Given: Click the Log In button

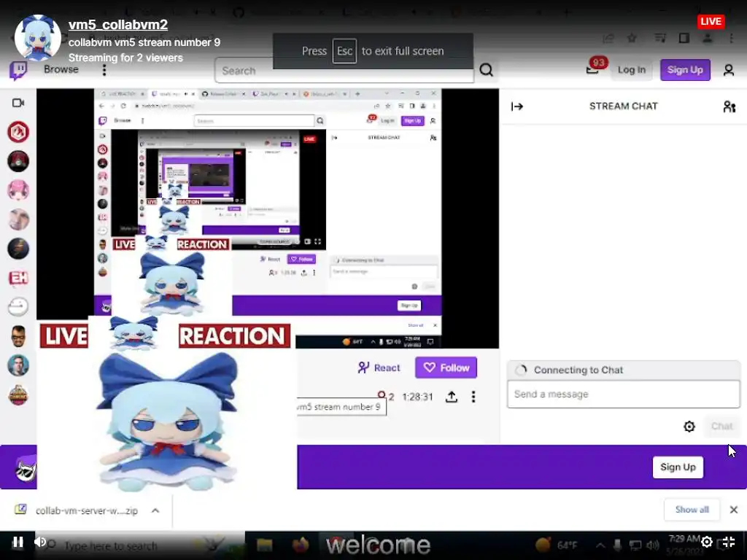Looking at the screenshot, I should tap(631, 70).
